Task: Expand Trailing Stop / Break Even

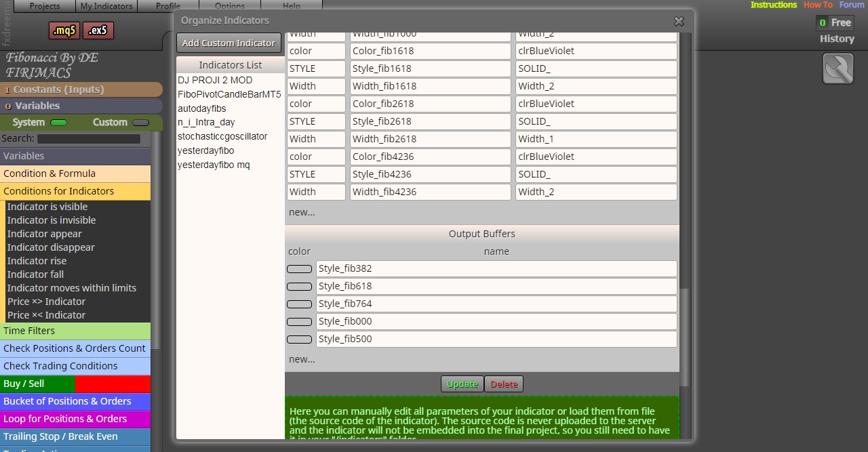Action: click(75, 436)
